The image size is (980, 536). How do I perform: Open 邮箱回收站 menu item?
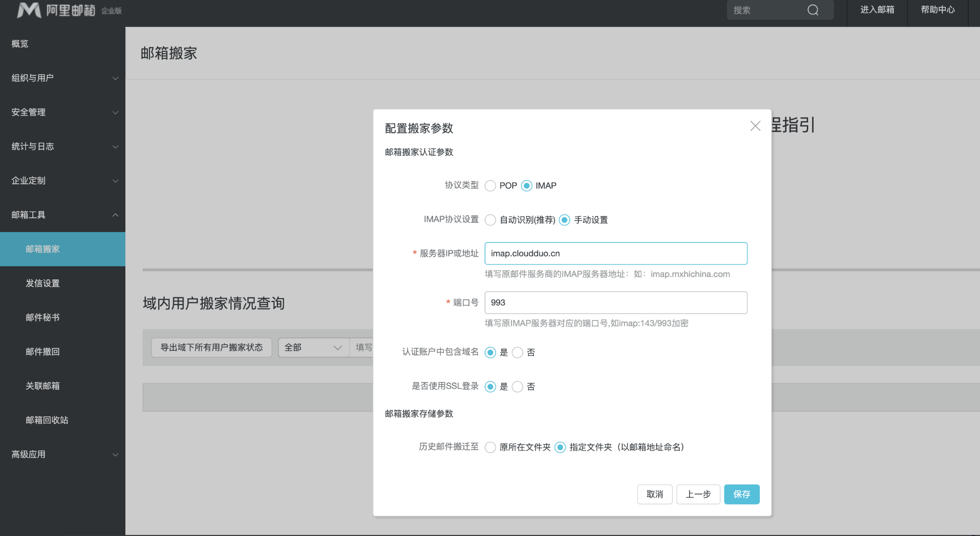62,420
